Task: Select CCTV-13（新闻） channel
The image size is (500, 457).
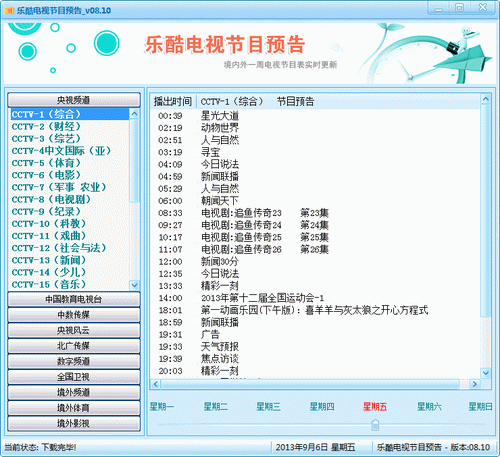Action: [69, 260]
